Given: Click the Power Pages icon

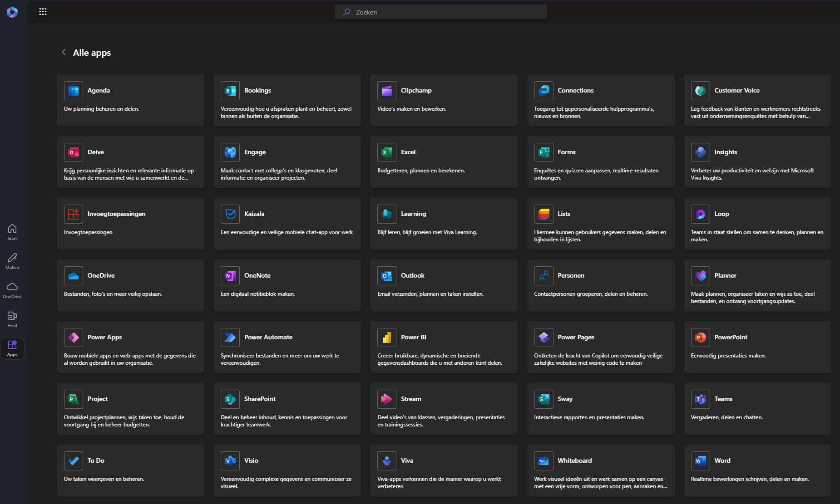Looking at the screenshot, I should pos(544,338).
